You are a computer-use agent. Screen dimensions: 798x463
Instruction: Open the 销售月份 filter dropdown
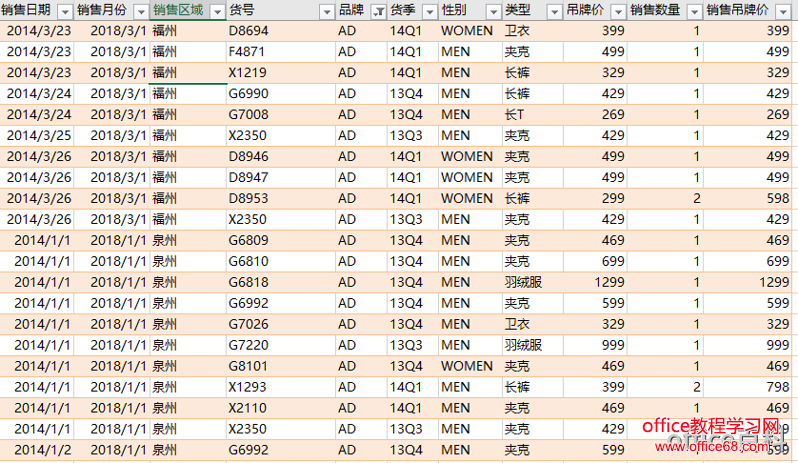pos(140,11)
